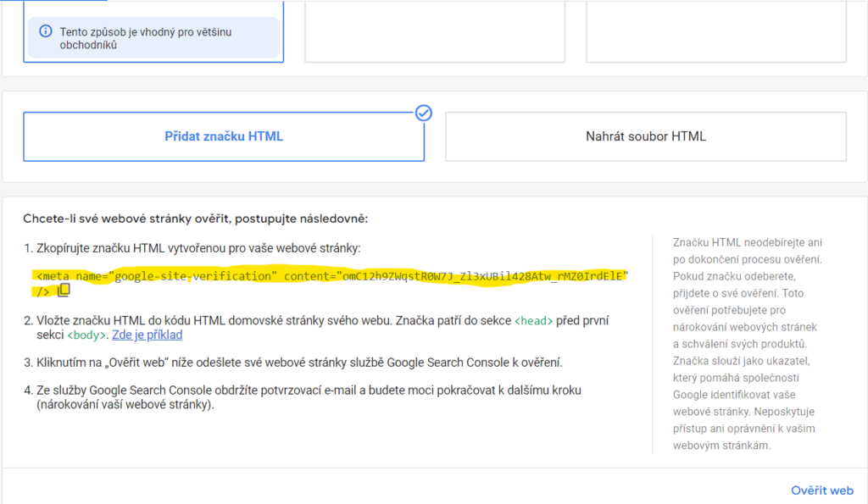Click the note "Tento způsob je vhodný pro většinu obchodníků"
Viewport: 868px width, 504px height.
tap(154, 38)
